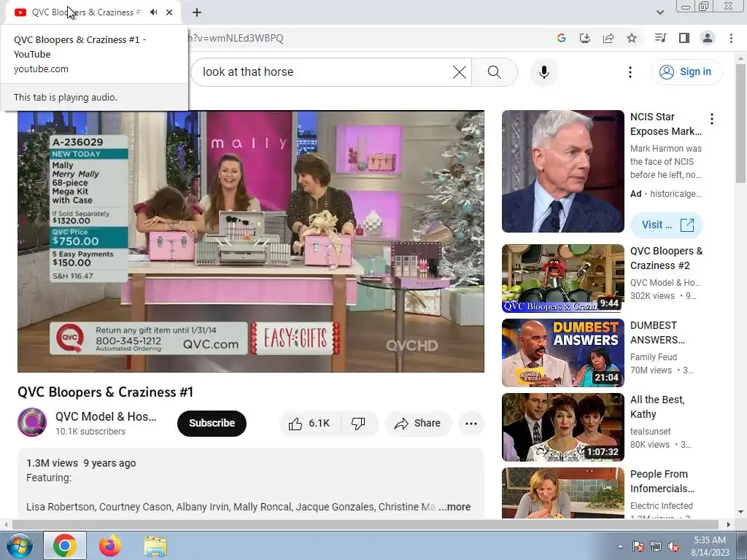Image resolution: width=747 pixels, height=560 pixels.
Task: Click the ad's Visit button
Action: pyautogui.click(x=667, y=225)
